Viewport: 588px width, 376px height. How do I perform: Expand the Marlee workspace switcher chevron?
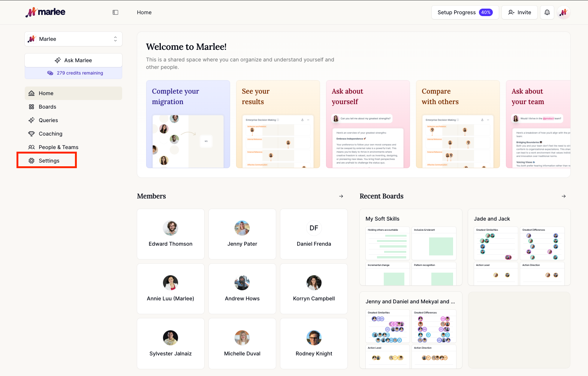(115, 39)
